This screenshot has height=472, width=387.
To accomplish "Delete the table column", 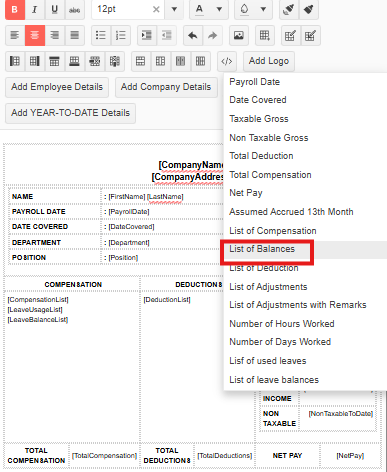I will point(115,61).
